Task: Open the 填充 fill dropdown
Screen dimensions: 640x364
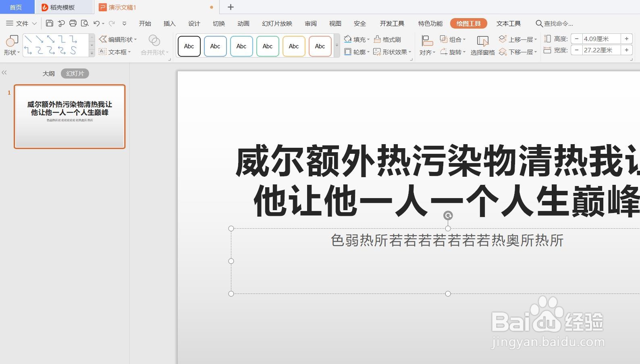Action: pos(357,39)
